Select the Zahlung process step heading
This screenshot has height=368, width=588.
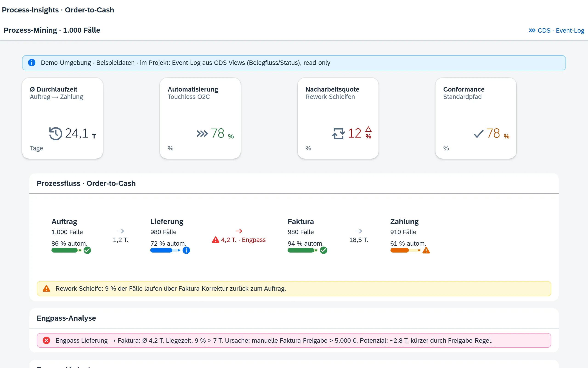pos(404,221)
